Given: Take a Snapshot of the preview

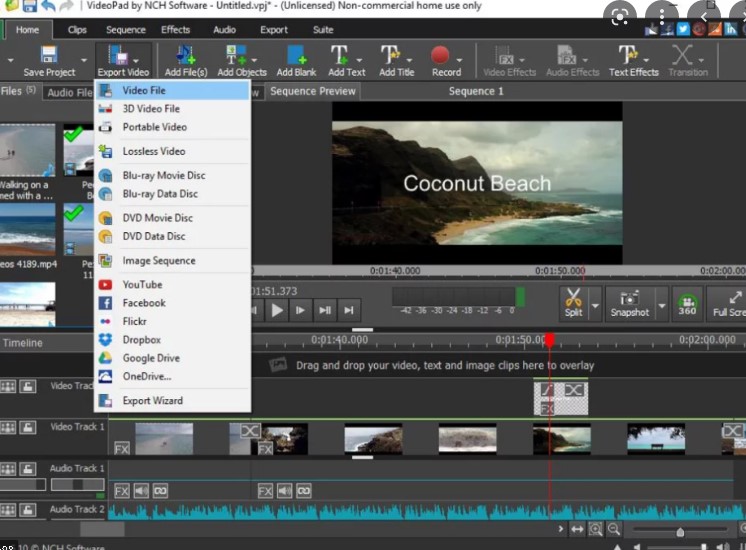Looking at the screenshot, I should click(x=629, y=303).
